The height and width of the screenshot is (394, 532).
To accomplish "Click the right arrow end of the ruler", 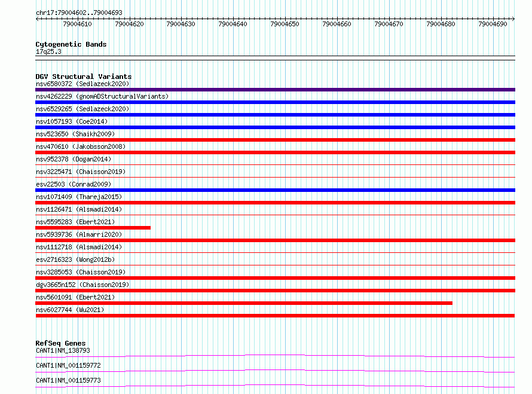I will (513, 19).
